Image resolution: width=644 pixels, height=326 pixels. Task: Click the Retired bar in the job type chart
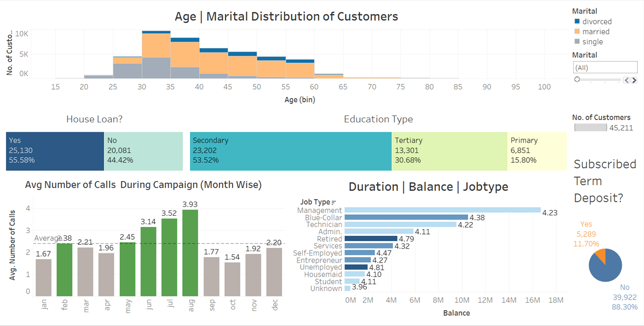coord(370,238)
